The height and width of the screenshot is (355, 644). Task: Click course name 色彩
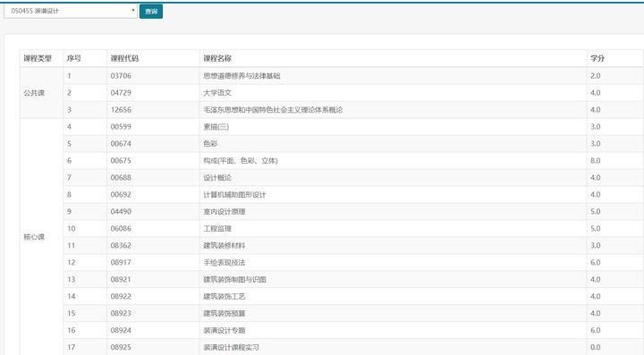pyautogui.click(x=210, y=144)
